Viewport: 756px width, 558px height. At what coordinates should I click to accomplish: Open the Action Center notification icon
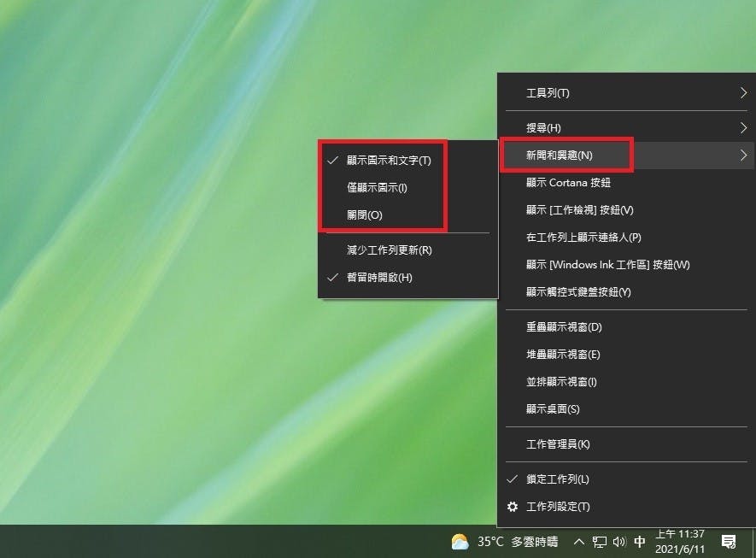(x=729, y=542)
